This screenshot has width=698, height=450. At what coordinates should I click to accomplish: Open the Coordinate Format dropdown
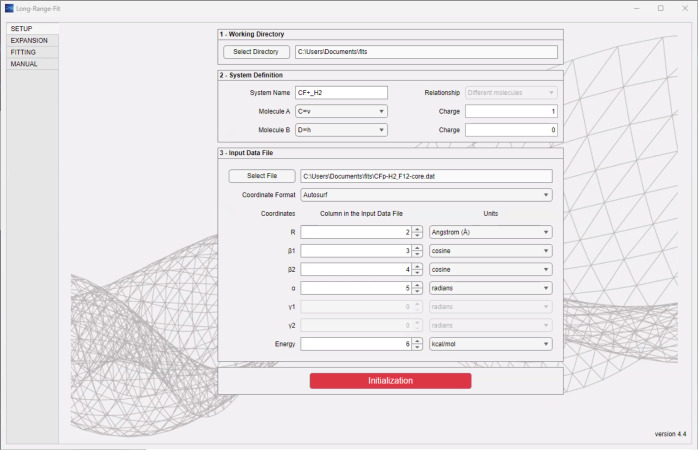pos(426,195)
